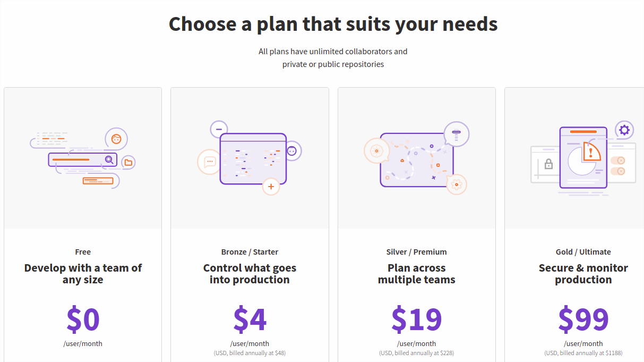Click the orange folder icon in Free illustration

click(x=128, y=163)
